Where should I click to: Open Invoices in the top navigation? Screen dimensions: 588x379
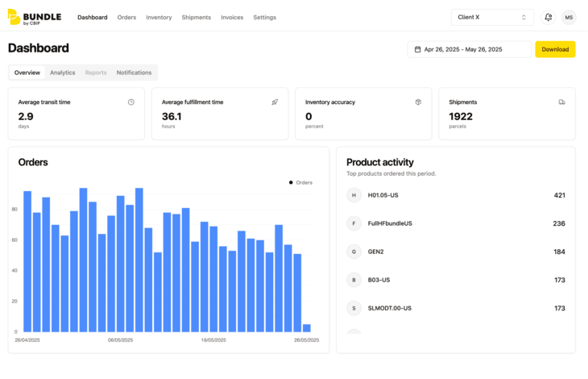pyautogui.click(x=232, y=17)
